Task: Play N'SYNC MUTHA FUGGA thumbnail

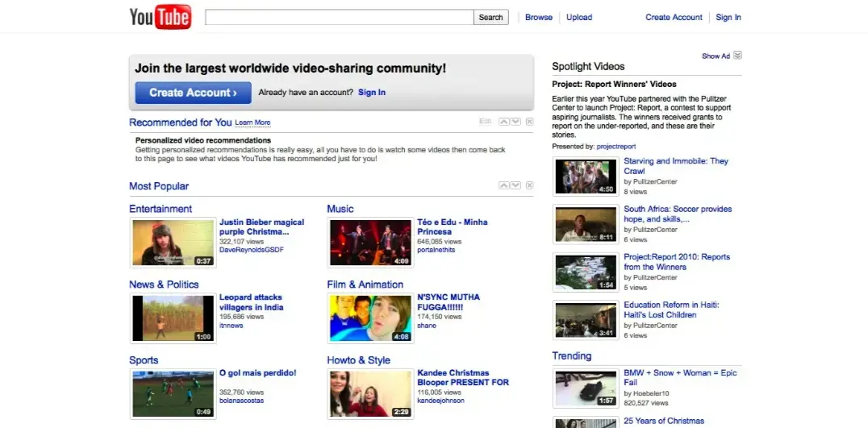Action: tap(370, 318)
